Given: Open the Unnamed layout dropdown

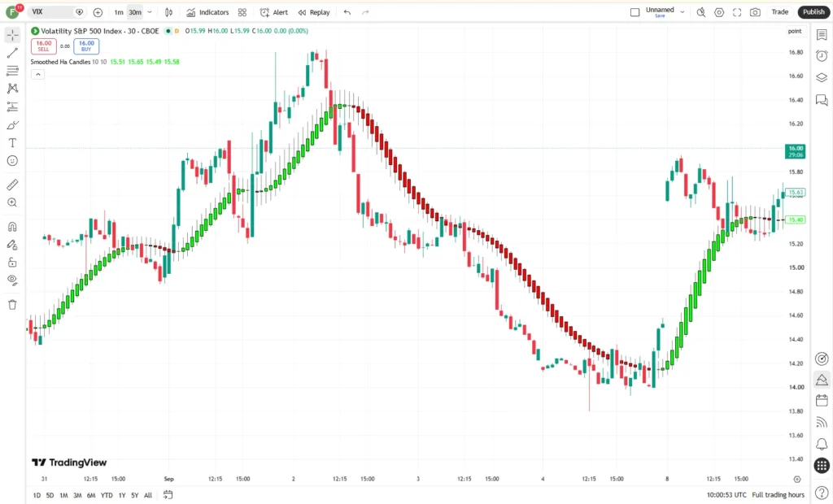Looking at the screenshot, I should coord(683,12).
